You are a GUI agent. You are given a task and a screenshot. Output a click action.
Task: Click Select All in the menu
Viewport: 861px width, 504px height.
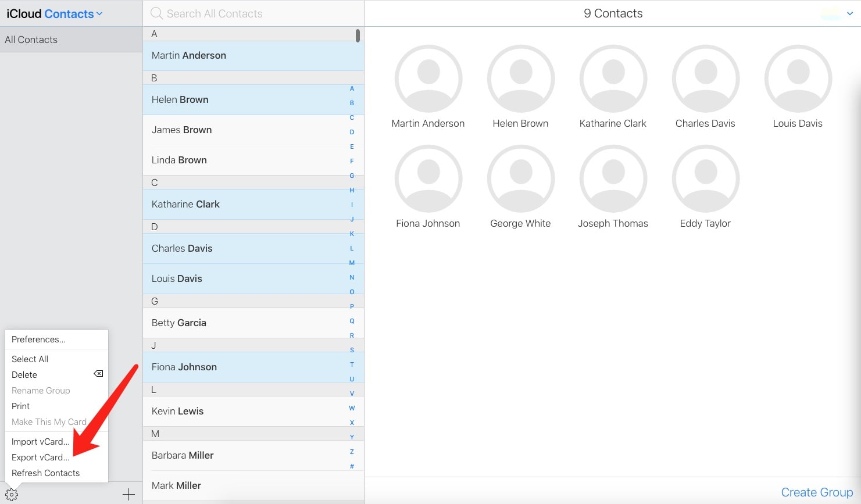pos(30,359)
